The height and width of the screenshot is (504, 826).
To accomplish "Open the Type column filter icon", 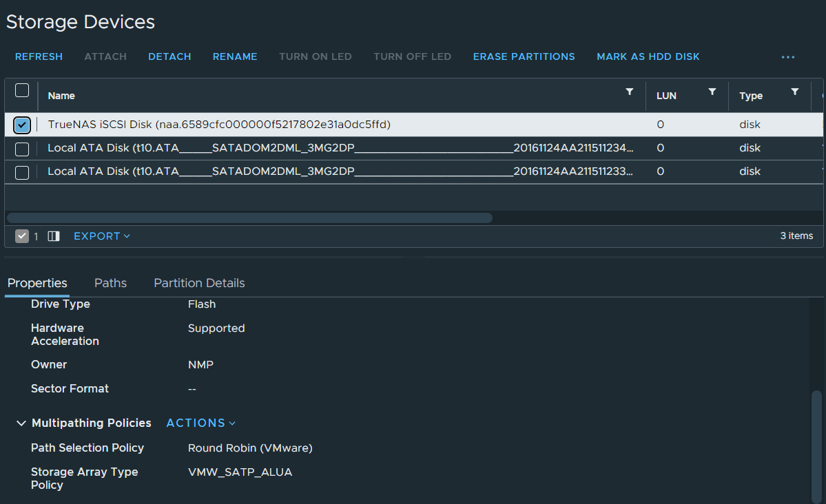I will pyautogui.click(x=795, y=92).
